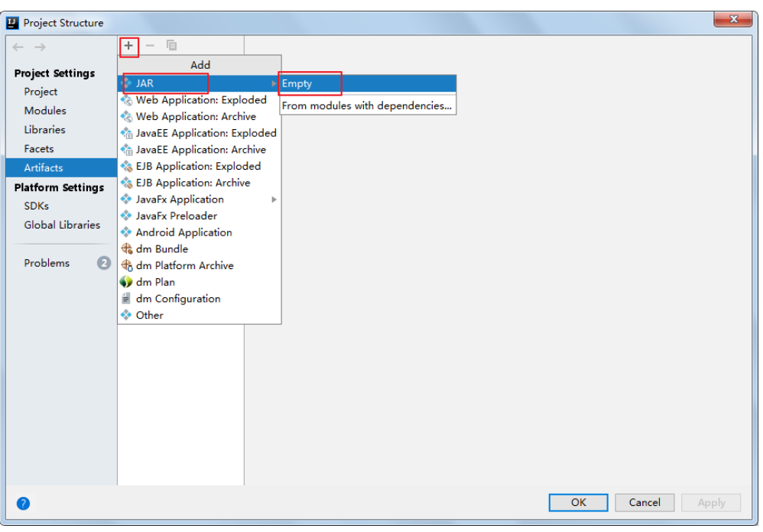Select JavaEE Application: Archive entry
This screenshot has width=763, height=532.
[200, 150]
